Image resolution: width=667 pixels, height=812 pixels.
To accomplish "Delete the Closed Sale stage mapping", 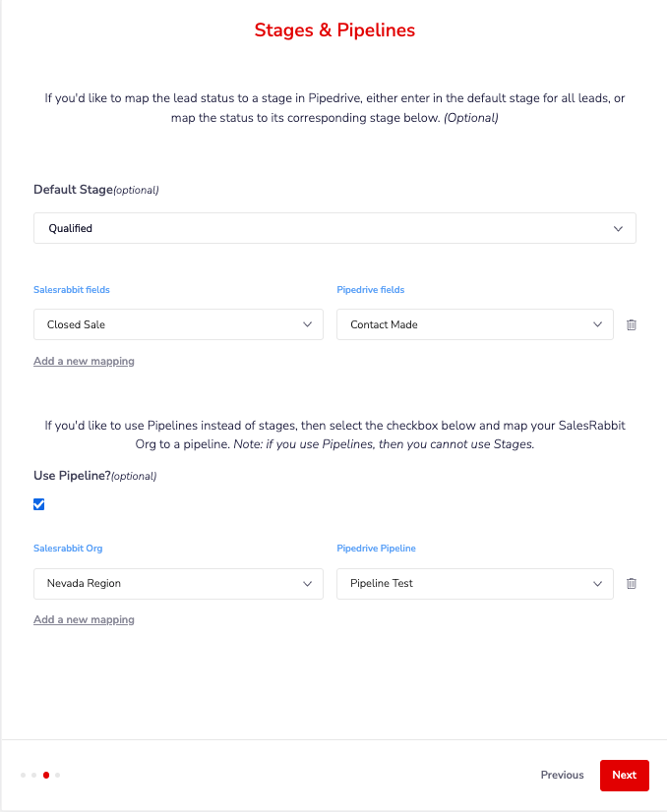I will tap(632, 324).
